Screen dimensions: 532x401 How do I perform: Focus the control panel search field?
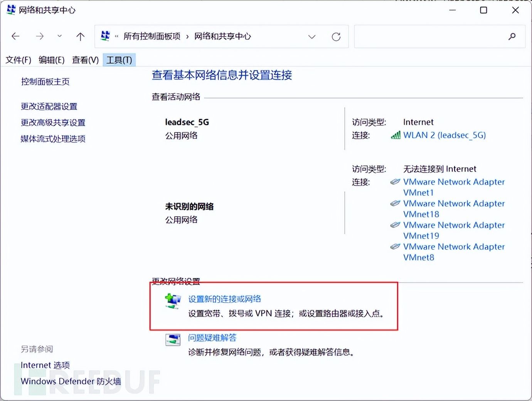430,37
